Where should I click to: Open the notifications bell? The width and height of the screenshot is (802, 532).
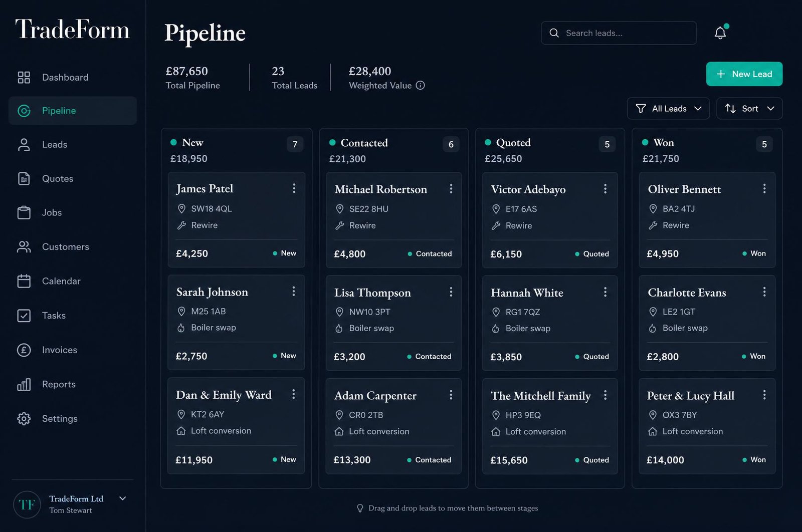[720, 33]
